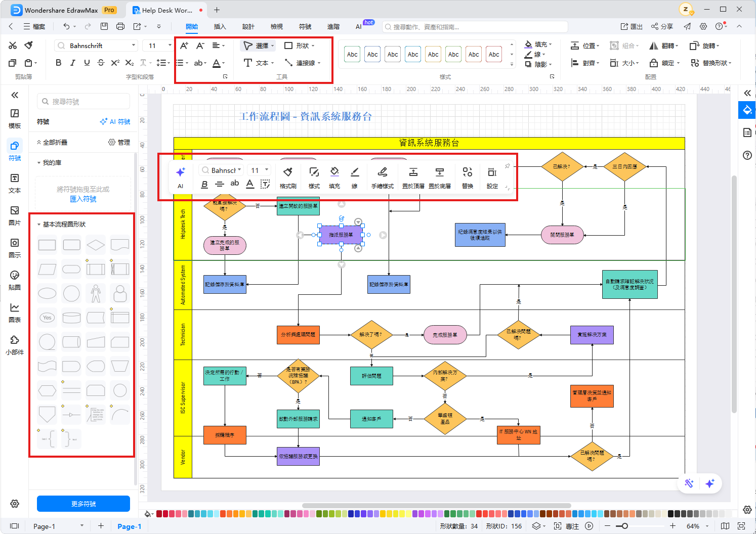
Task: Click the Format Painter brush in the ribbon
Action: [x=29, y=46]
